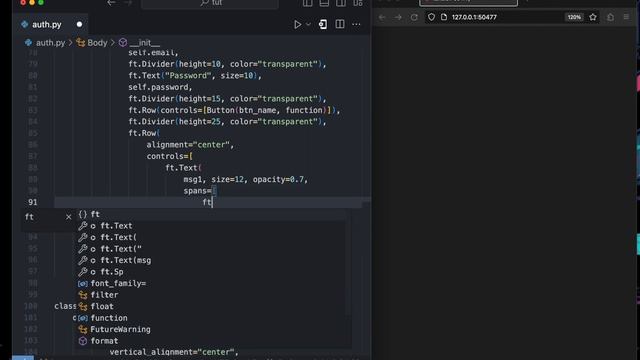
Task: Open browser extensions icon
Action: coord(610,17)
